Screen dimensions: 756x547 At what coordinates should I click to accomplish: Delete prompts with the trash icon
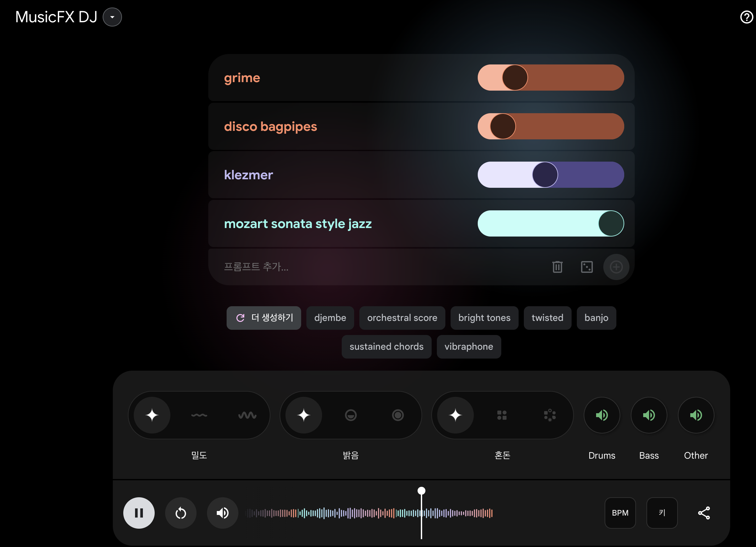point(557,267)
